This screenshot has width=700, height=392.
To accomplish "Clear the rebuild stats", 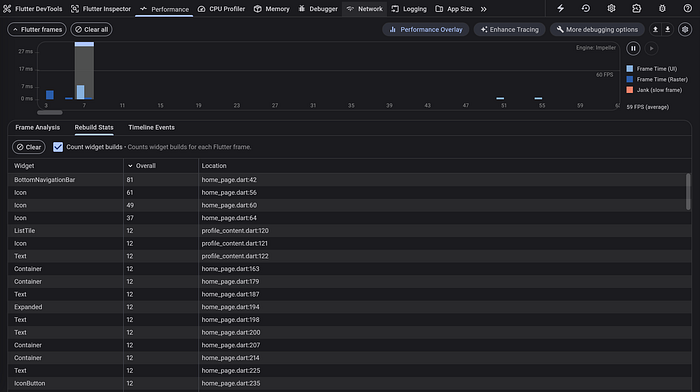I will click(29, 147).
